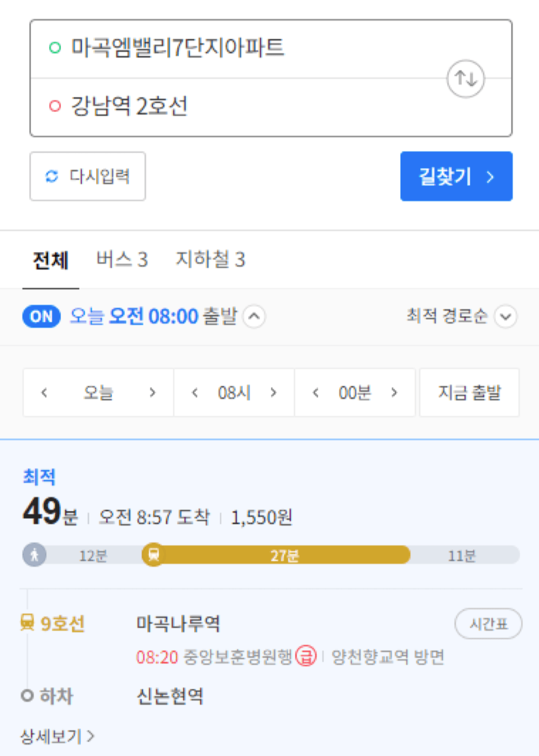Click the 길찾기 search button
The image size is (539, 756).
click(x=457, y=176)
